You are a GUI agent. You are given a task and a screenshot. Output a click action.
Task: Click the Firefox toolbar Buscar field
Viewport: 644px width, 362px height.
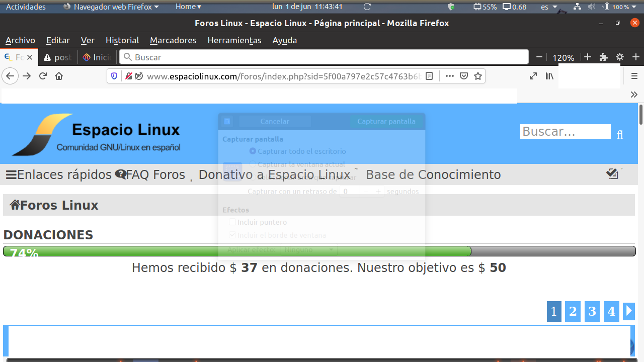pyautogui.click(x=324, y=57)
